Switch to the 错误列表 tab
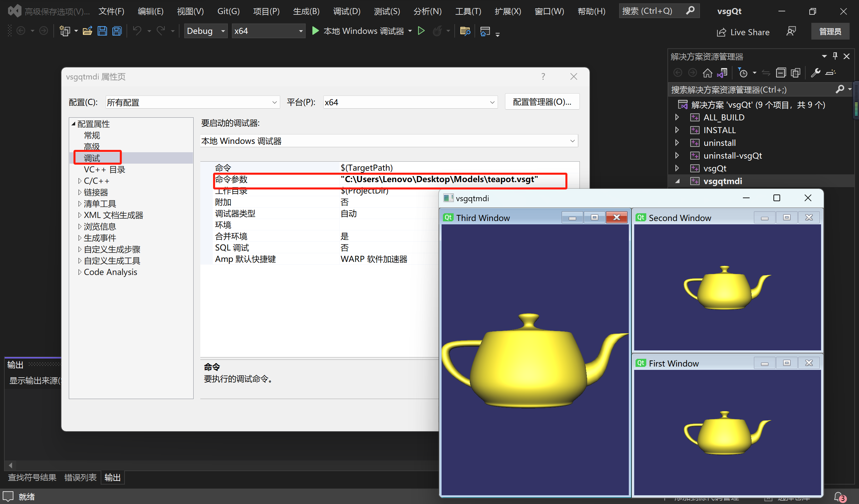 (x=80, y=477)
